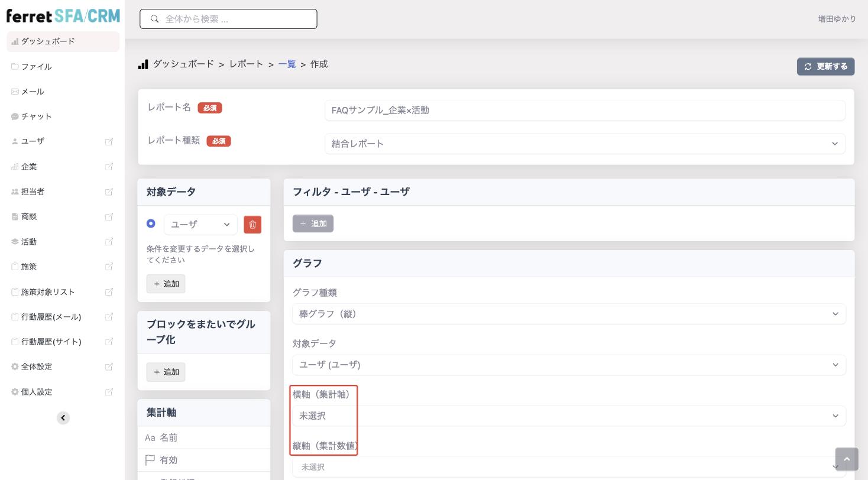Open the 横軸（集計軸） dropdown

coord(569,416)
